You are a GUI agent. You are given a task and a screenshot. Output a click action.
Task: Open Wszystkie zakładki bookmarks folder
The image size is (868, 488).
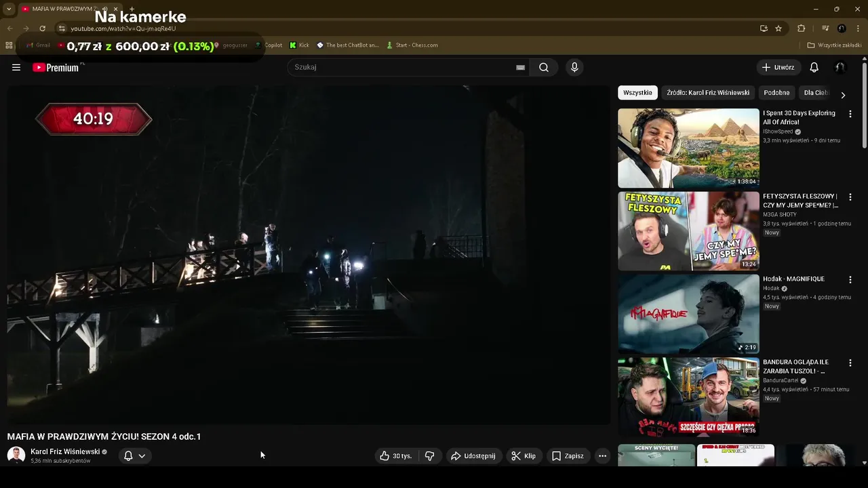834,45
